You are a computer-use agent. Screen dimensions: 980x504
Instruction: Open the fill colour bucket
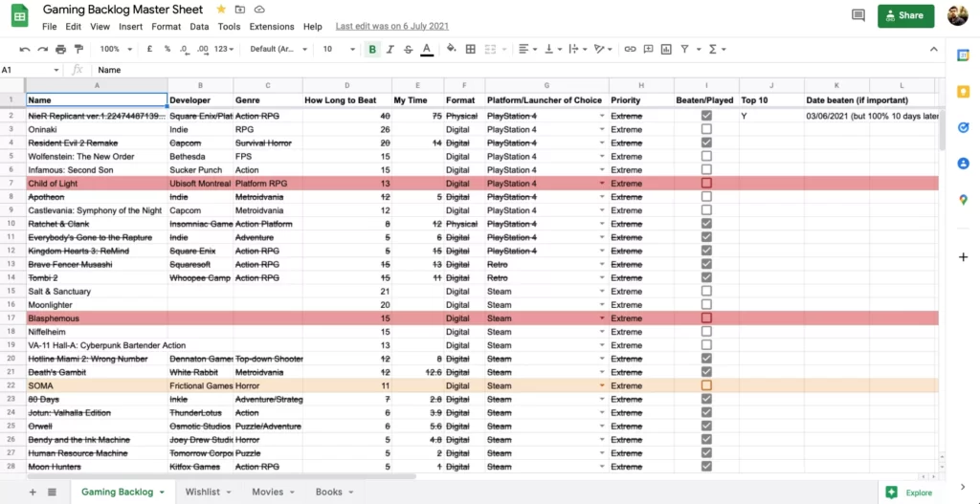click(452, 49)
